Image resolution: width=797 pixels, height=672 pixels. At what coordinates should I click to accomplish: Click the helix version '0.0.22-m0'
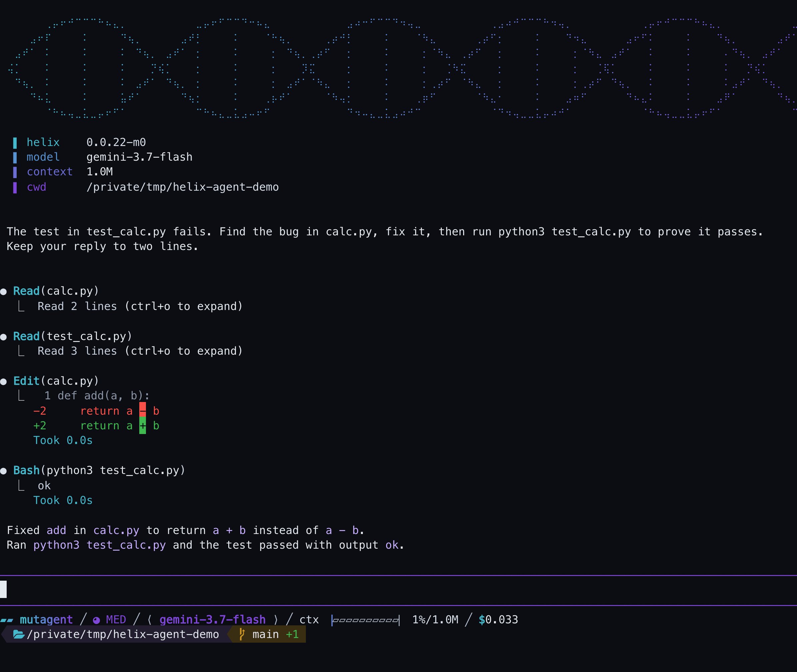pyautogui.click(x=116, y=142)
